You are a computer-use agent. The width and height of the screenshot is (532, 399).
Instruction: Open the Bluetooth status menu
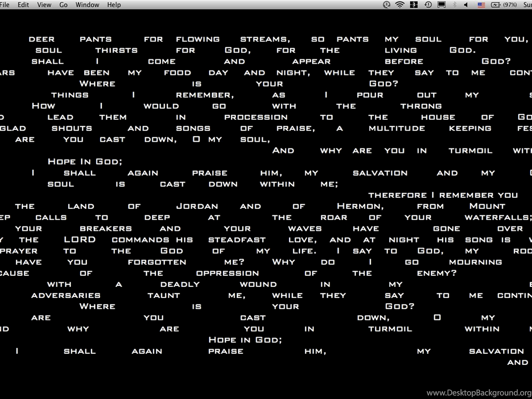[x=454, y=5]
